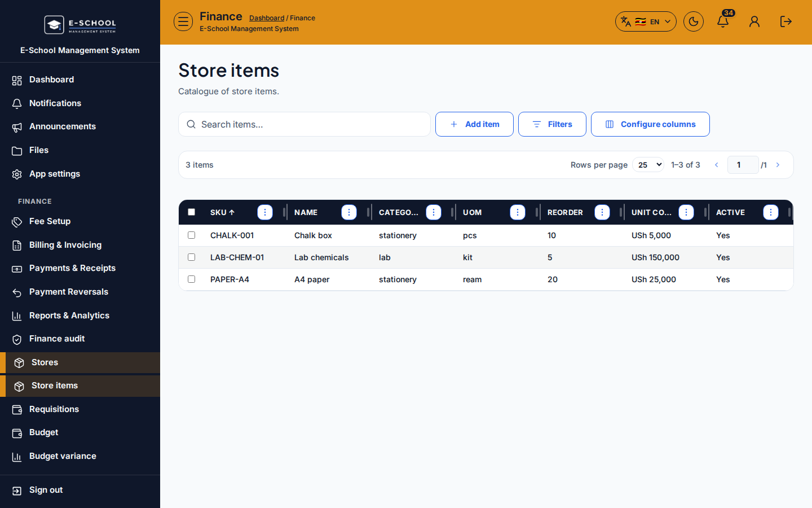Click the Budget variance bar chart icon

(x=17, y=457)
